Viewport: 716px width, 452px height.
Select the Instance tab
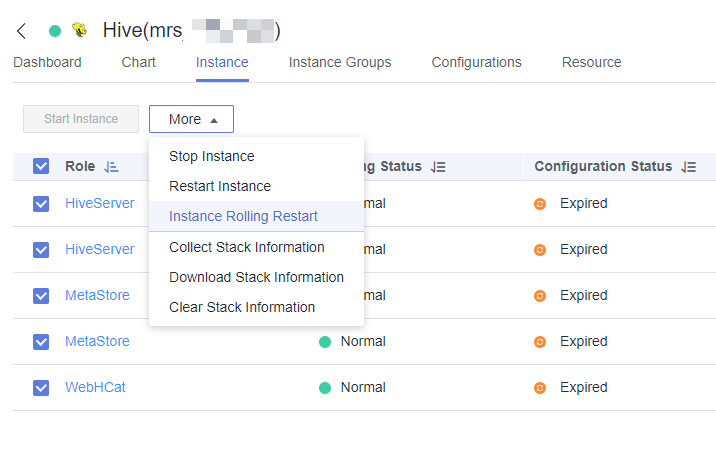coord(222,62)
